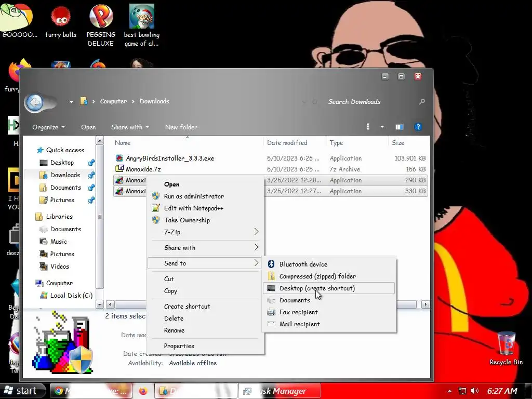
Task: Toggle pin beside Pictures quick access
Action: [91, 200]
